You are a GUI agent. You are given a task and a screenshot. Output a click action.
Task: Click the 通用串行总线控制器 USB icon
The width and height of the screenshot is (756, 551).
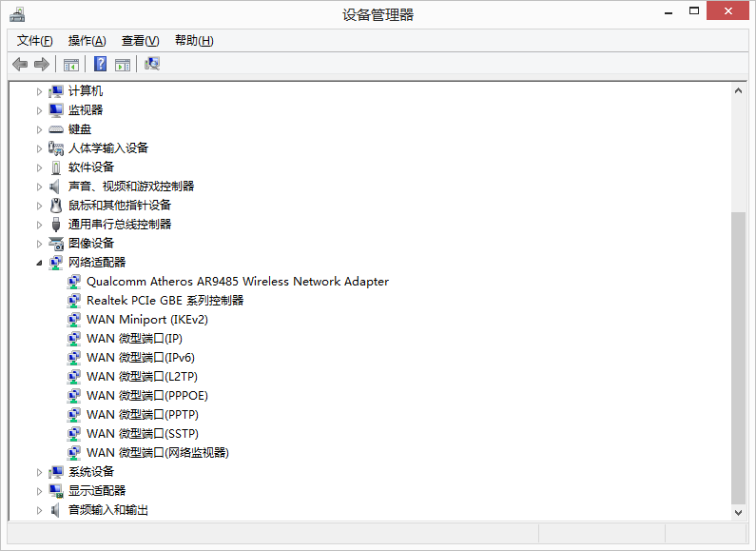click(x=56, y=225)
